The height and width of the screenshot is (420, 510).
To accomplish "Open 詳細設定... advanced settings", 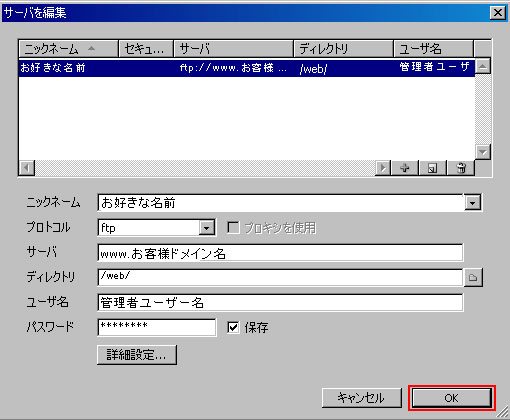I will tap(137, 355).
